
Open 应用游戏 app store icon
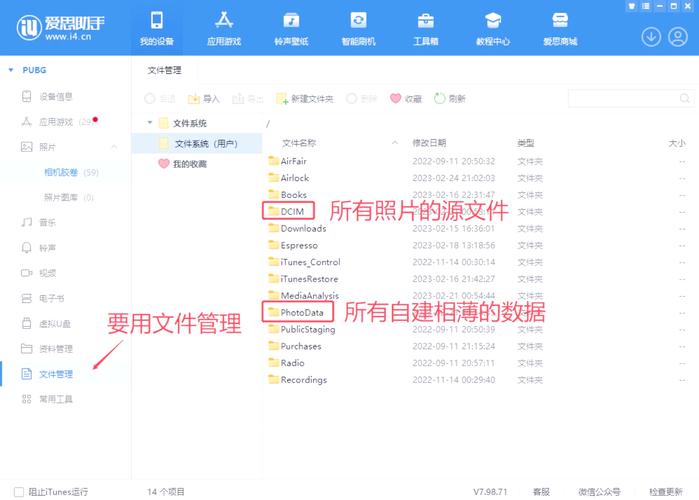coord(224,20)
